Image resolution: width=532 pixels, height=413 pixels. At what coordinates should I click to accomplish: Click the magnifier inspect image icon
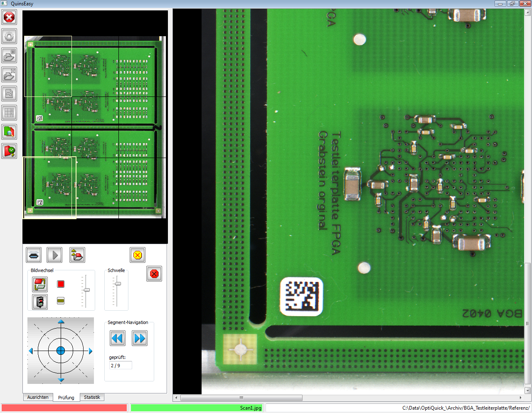(x=9, y=132)
